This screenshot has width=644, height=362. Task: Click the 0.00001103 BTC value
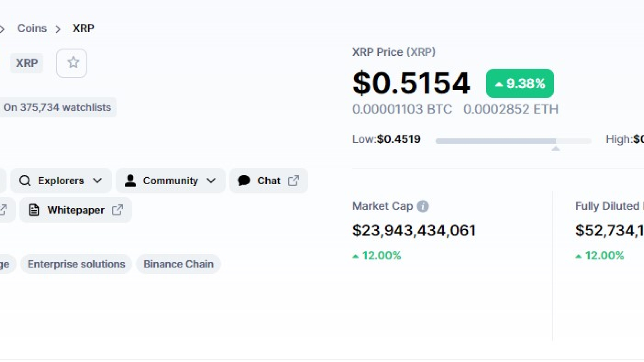[x=402, y=109]
